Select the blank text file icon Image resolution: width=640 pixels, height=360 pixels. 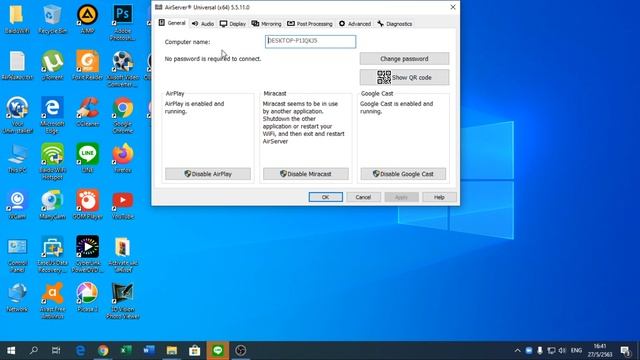(17, 65)
